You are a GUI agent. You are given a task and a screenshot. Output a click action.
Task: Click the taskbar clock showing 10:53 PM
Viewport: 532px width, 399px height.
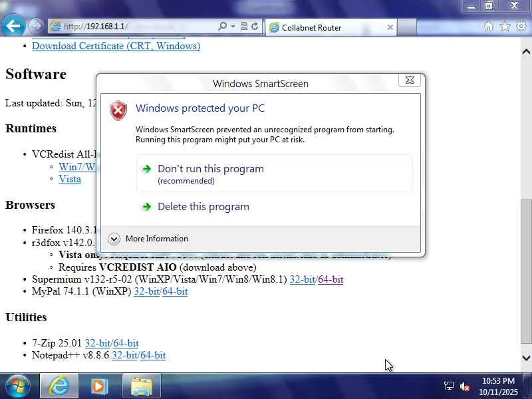(x=498, y=386)
